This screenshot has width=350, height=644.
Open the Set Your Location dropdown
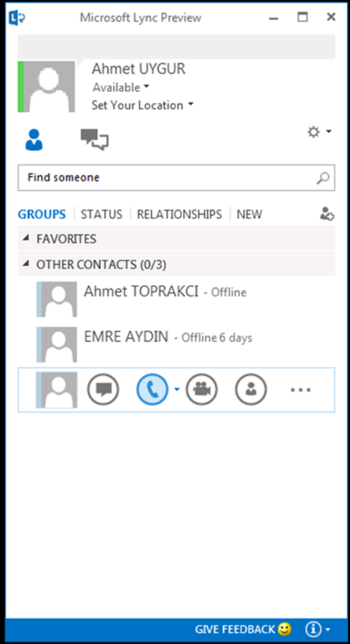(x=142, y=105)
